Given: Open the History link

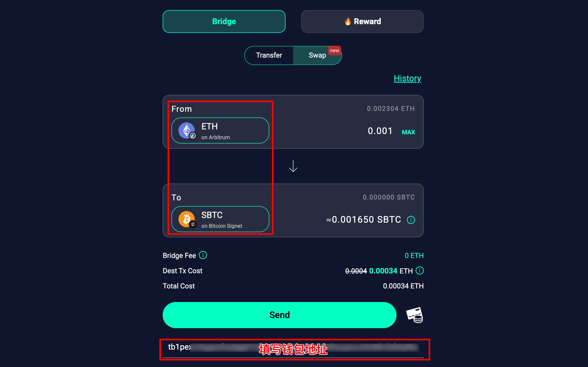Looking at the screenshot, I should tap(407, 78).
